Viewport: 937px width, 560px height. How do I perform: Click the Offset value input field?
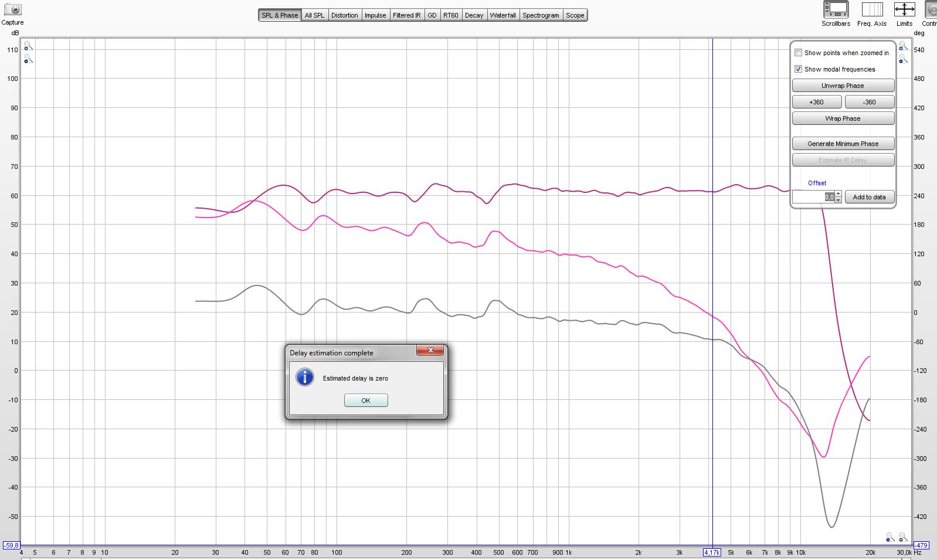(x=814, y=197)
